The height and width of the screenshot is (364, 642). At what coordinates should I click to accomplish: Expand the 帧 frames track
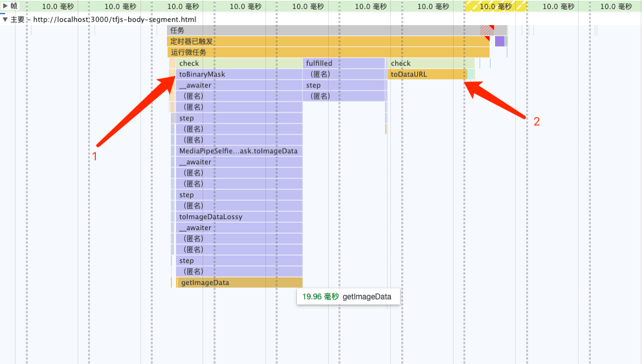(x=5, y=6)
